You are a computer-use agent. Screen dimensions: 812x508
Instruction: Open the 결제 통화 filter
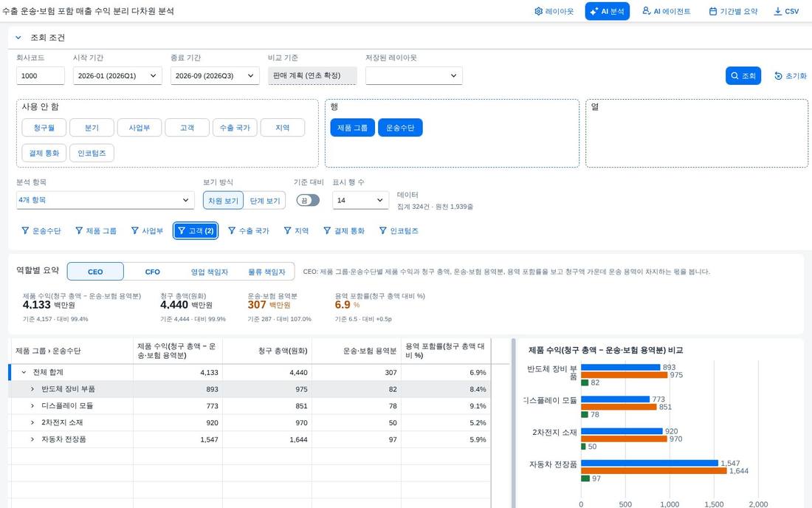point(344,230)
